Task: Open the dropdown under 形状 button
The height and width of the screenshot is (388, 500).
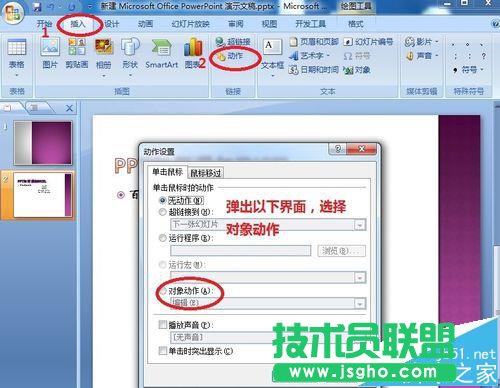Action: [130, 76]
